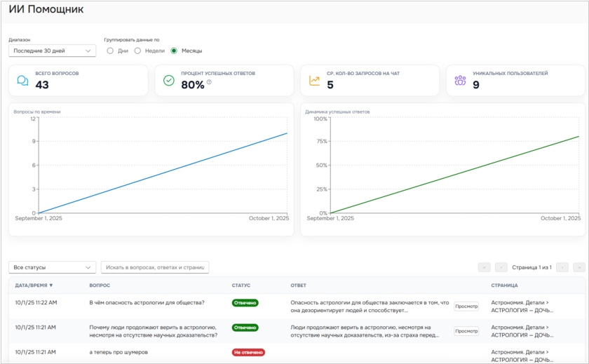Select the Месяцы grouping radio button
This screenshot has height=364, width=589.
click(174, 50)
